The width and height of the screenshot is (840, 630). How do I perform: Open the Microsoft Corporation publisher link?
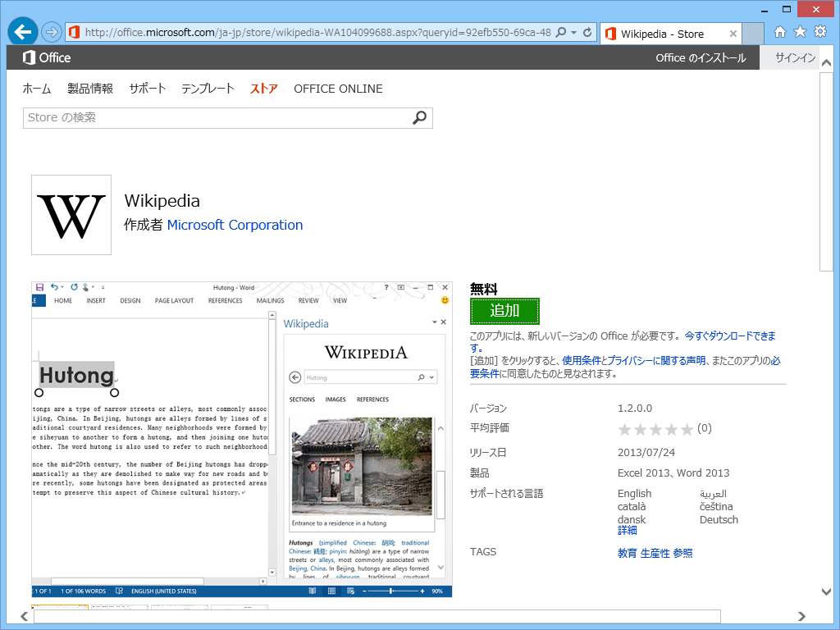235,224
